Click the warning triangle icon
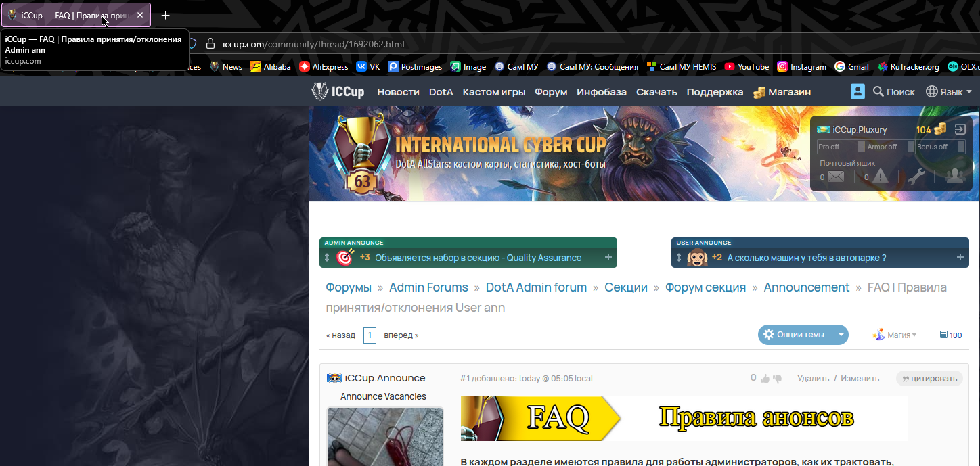This screenshot has width=980, height=466. (880, 177)
